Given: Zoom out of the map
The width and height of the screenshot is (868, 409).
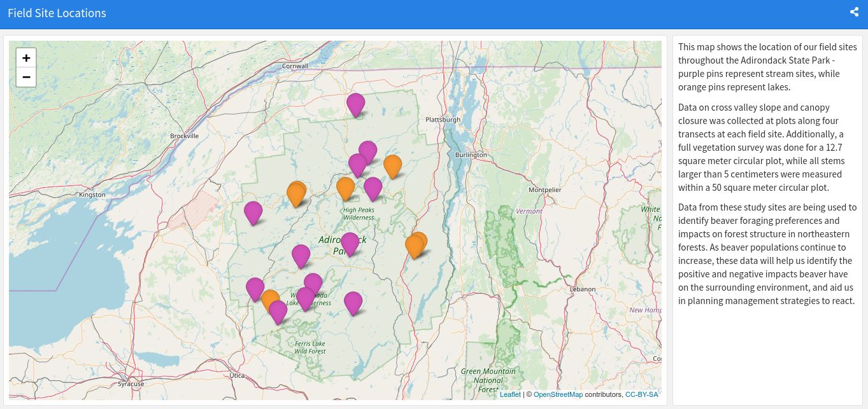Looking at the screenshot, I should coord(26,78).
